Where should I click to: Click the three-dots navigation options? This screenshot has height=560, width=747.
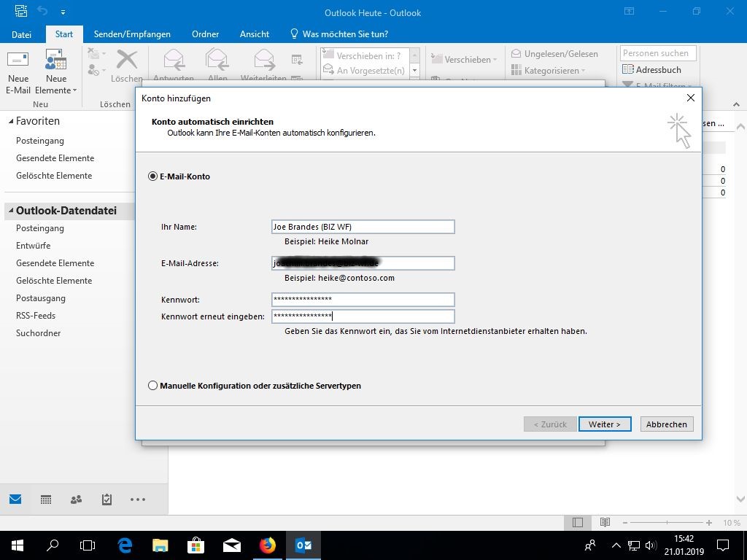tap(138, 499)
